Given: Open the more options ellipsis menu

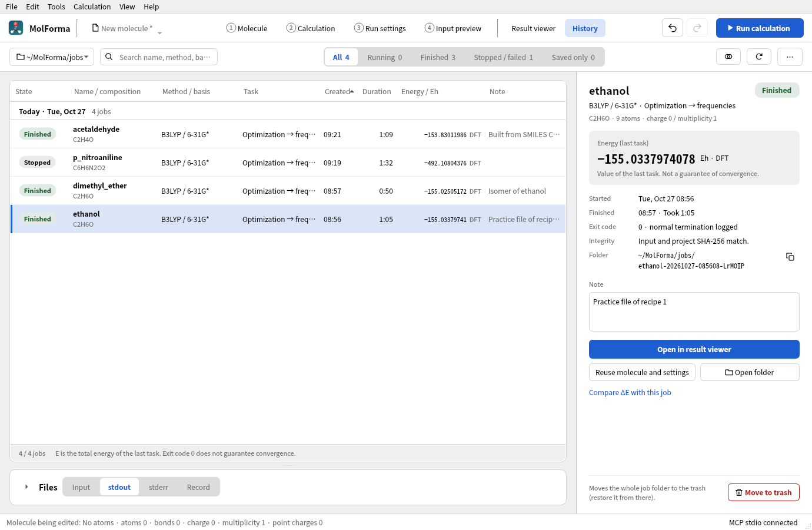Looking at the screenshot, I should [x=790, y=57].
